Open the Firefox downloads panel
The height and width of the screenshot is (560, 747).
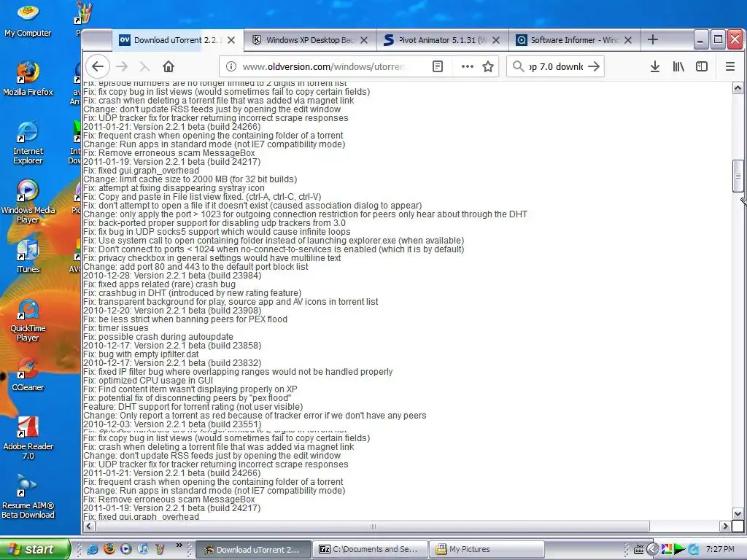click(x=655, y=66)
